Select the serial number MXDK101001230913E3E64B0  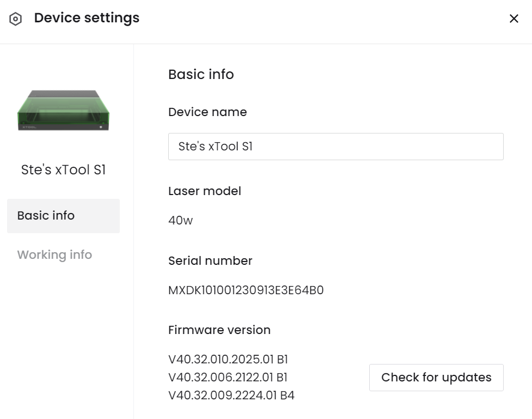(246, 290)
